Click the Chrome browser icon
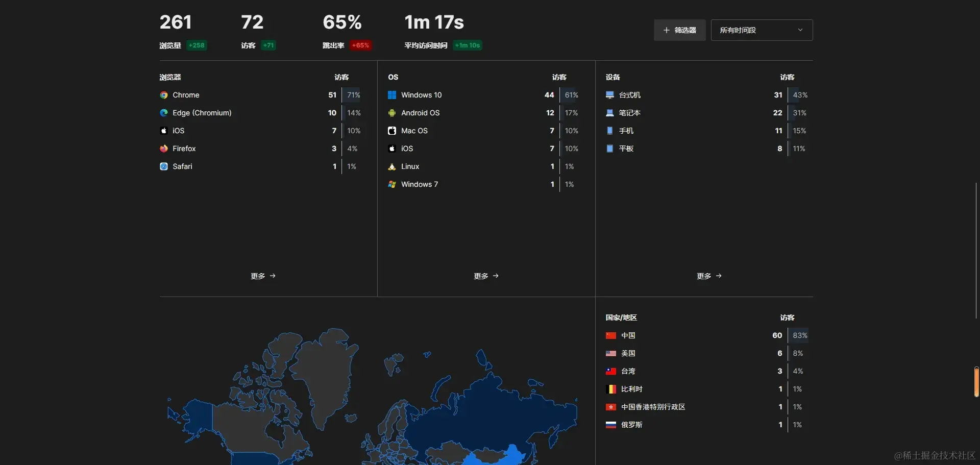980x465 pixels. pos(164,95)
